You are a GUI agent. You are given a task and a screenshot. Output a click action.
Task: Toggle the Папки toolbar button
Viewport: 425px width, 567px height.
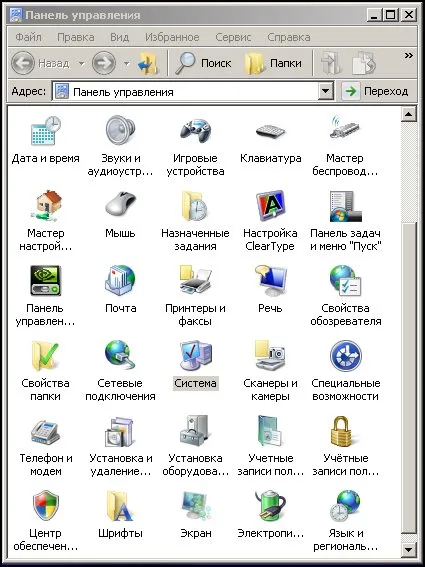coord(273,63)
